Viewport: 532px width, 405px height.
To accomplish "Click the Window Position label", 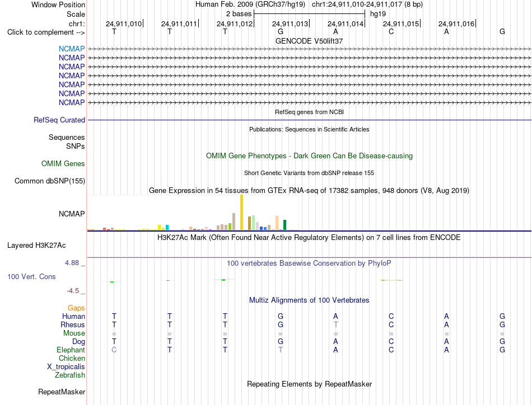I will point(58,4).
